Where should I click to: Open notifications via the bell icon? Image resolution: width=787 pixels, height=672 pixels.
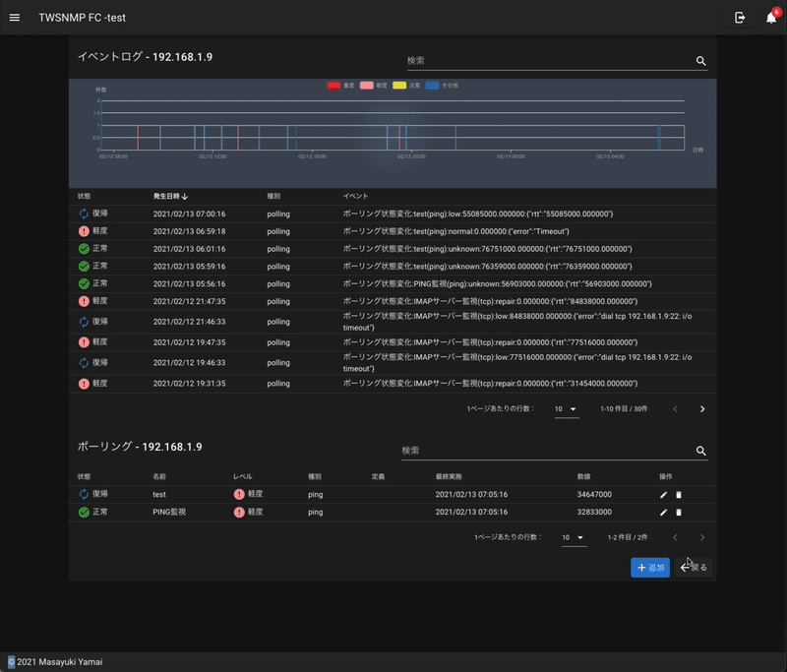coord(771,17)
